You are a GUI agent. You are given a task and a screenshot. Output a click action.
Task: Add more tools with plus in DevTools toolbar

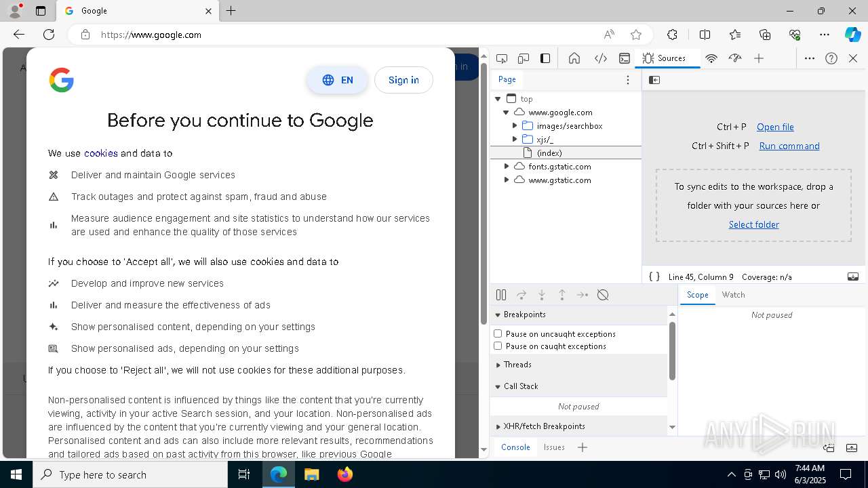pyautogui.click(x=759, y=58)
